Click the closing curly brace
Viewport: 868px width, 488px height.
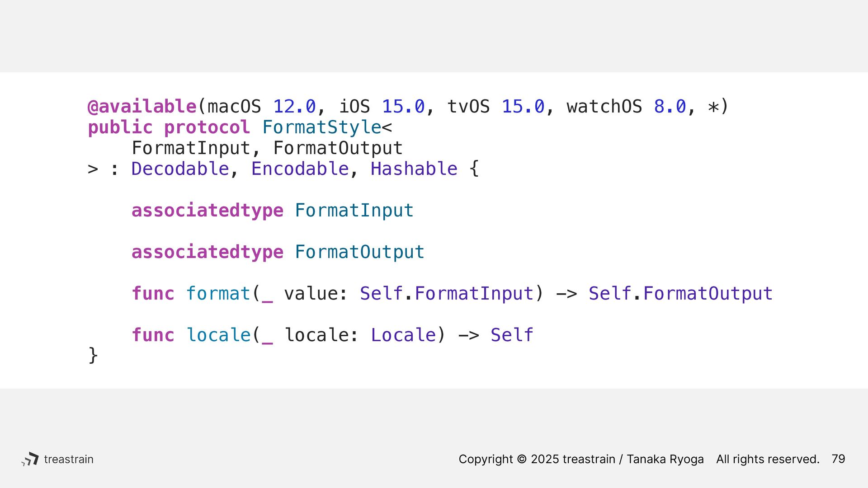(x=93, y=356)
